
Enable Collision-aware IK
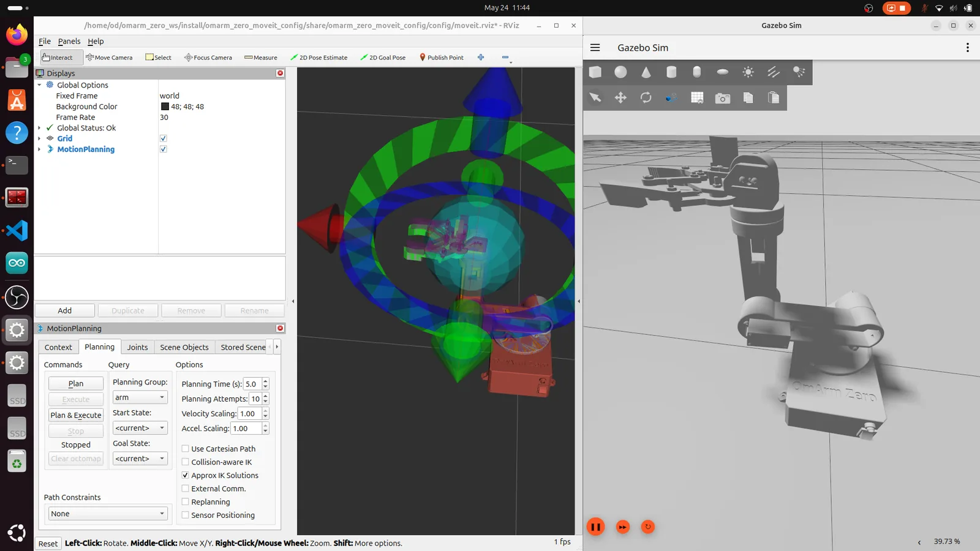click(x=185, y=462)
